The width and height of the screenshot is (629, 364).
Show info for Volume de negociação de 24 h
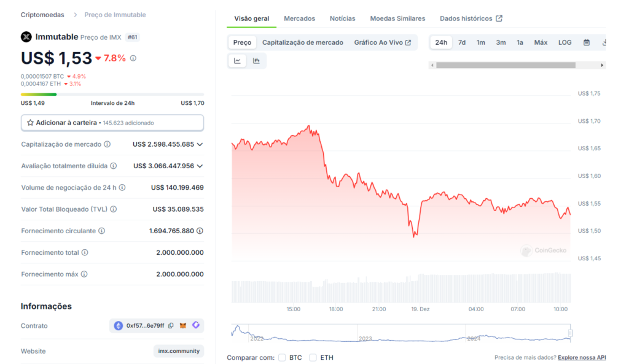click(122, 188)
